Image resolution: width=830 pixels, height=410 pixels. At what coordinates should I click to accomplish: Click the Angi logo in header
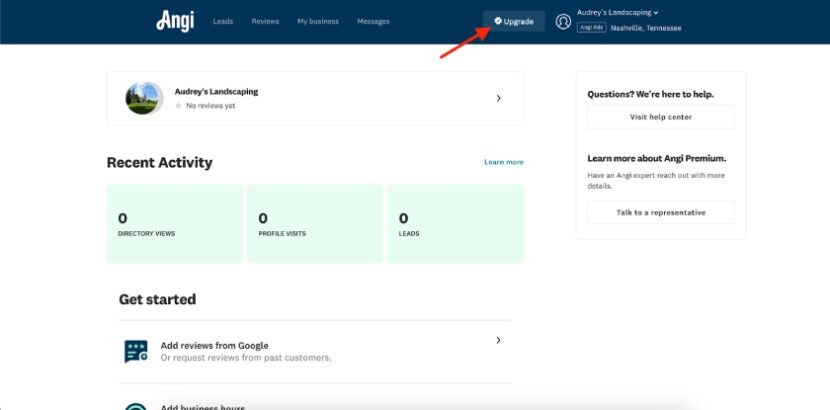tap(175, 21)
